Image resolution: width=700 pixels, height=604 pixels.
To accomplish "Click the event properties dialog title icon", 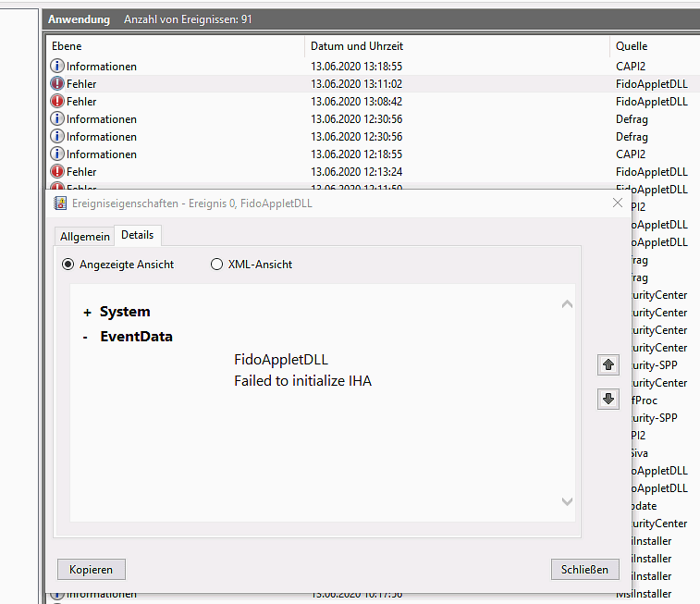I will [60, 203].
